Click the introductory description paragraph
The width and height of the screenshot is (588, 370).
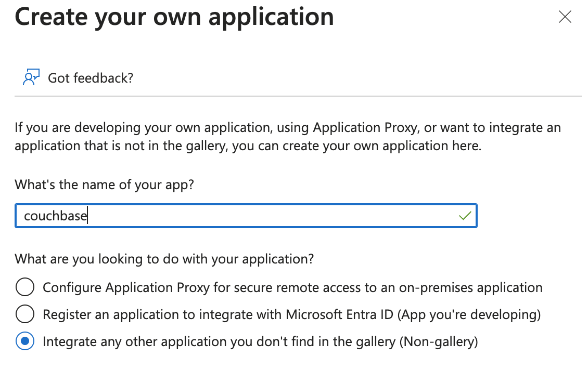[286, 136]
